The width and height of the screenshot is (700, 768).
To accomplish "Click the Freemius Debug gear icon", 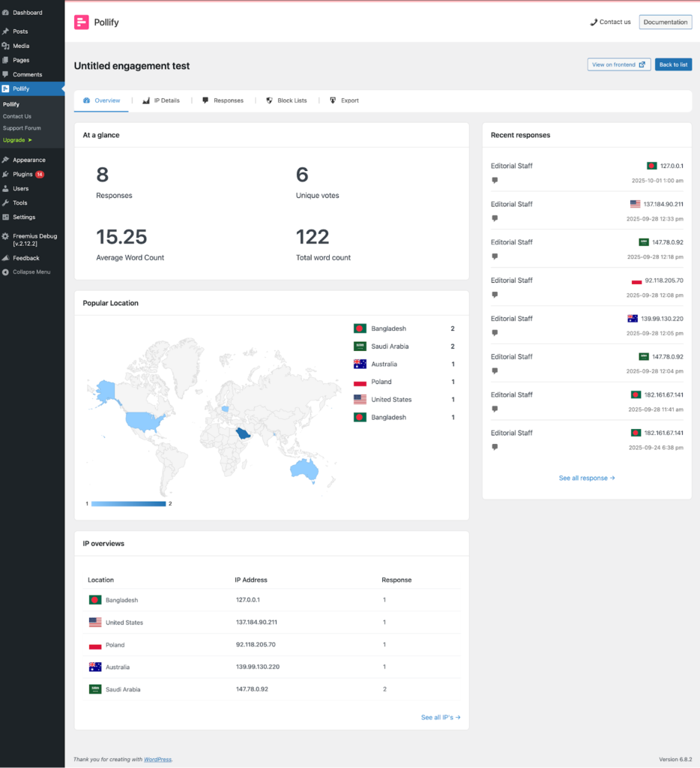I will [6, 236].
